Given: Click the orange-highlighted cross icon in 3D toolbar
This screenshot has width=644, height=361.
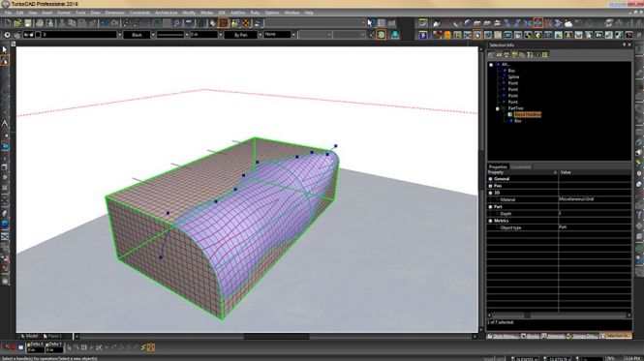Looking at the screenshot, I should pyautogui.click(x=537, y=23).
